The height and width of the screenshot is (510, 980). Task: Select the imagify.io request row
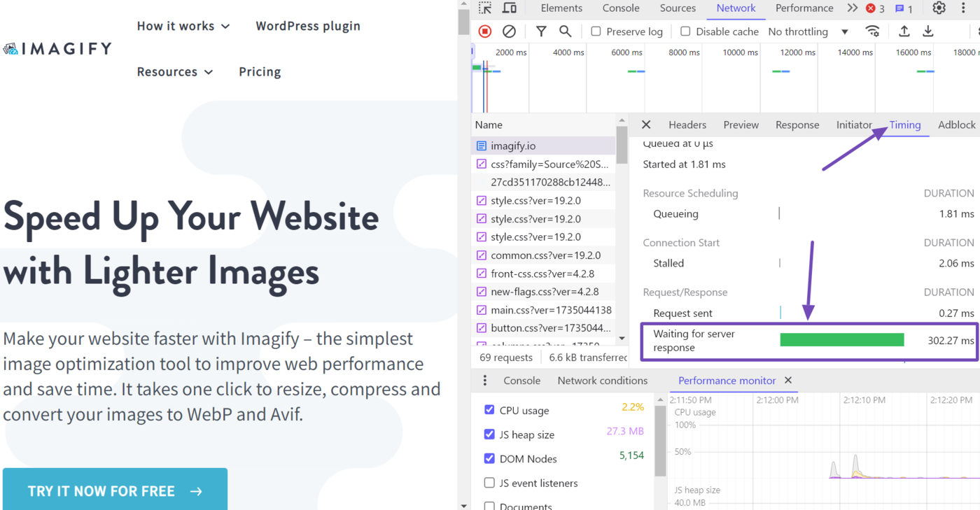click(543, 146)
